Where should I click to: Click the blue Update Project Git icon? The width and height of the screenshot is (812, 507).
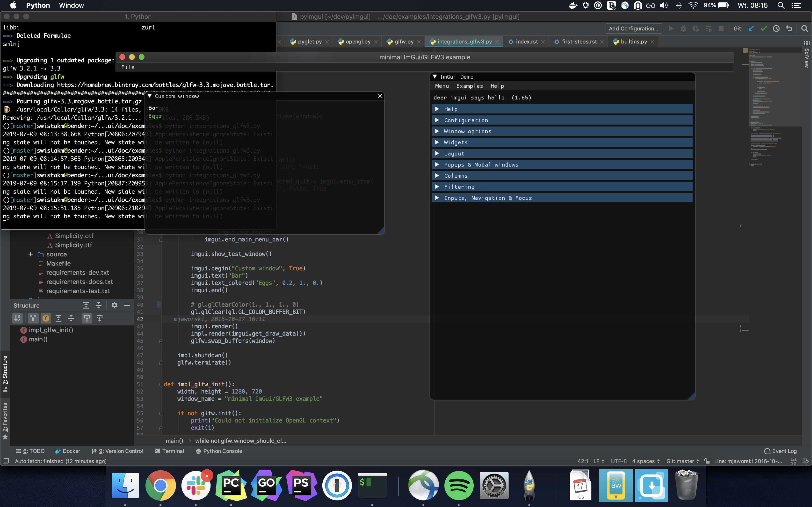tap(751, 28)
